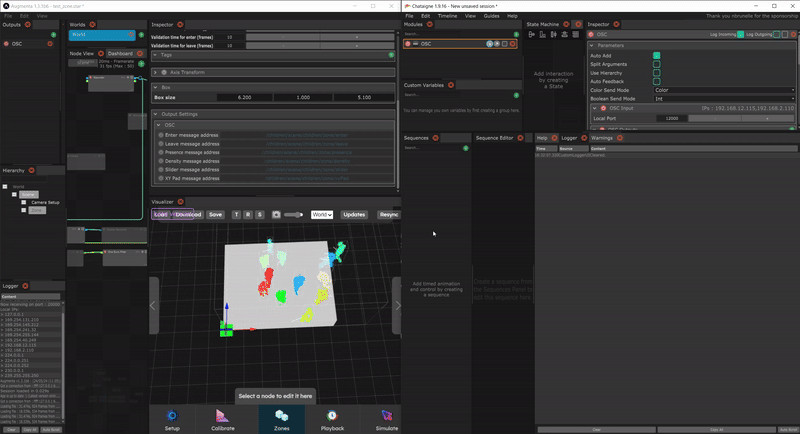The height and width of the screenshot is (434, 800).
Task: Open the Timeline menu in Chataigne
Action: tap(450, 16)
